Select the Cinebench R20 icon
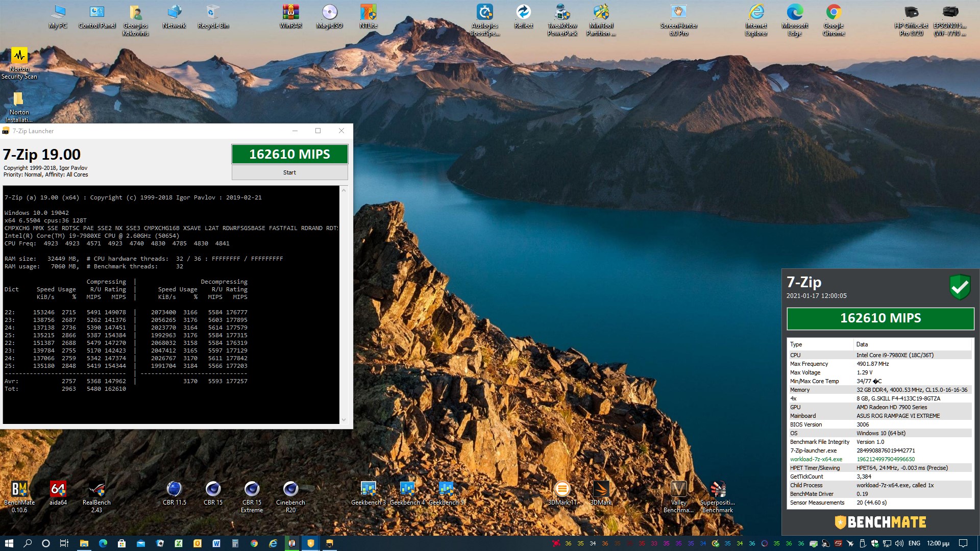The height and width of the screenshot is (551, 980). click(290, 496)
